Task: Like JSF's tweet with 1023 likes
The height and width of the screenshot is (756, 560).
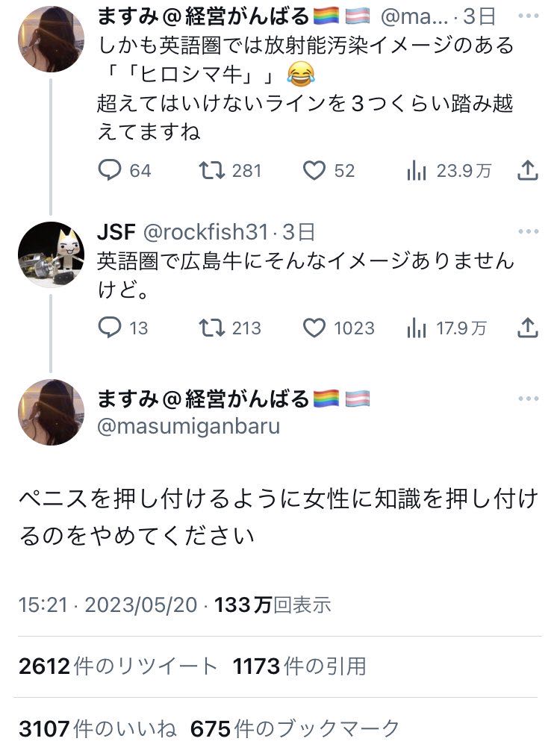Action: pyautogui.click(x=314, y=328)
